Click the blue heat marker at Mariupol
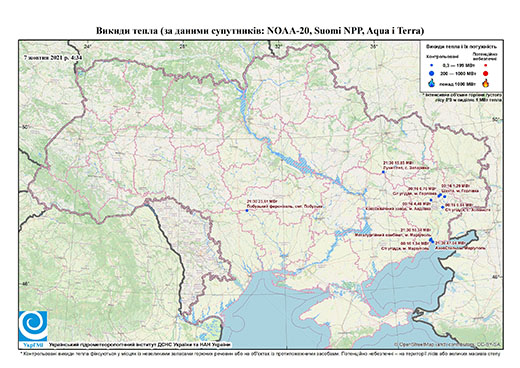This screenshot has height=368, width=520. pyautogui.click(x=431, y=240)
